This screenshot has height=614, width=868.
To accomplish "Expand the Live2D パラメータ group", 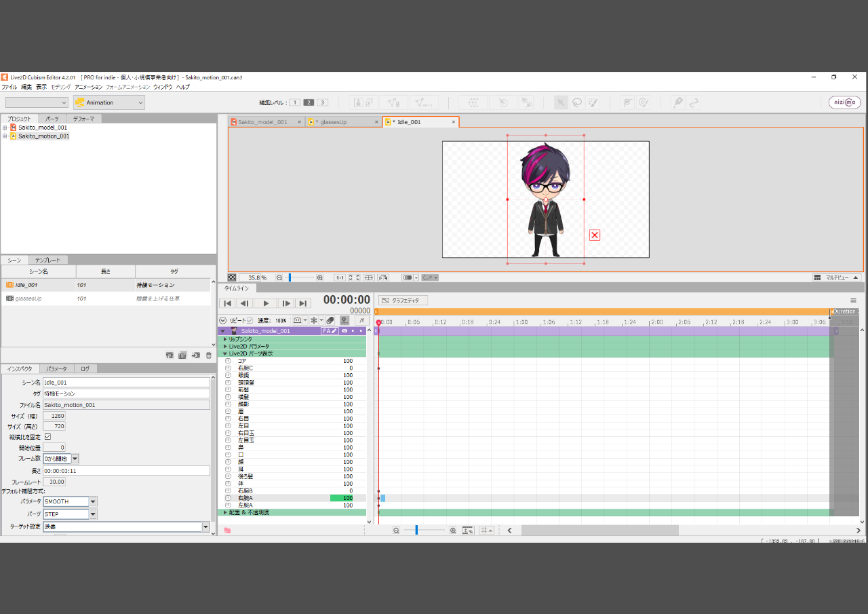I will click(225, 346).
